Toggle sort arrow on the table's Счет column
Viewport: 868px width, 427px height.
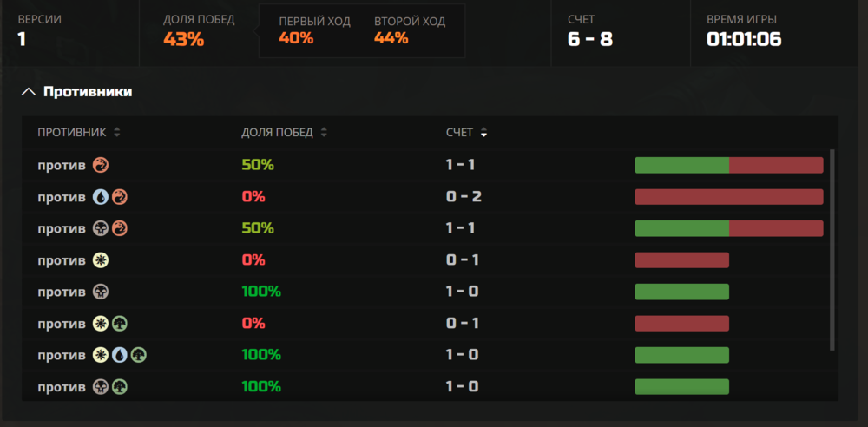pyautogui.click(x=483, y=133)
